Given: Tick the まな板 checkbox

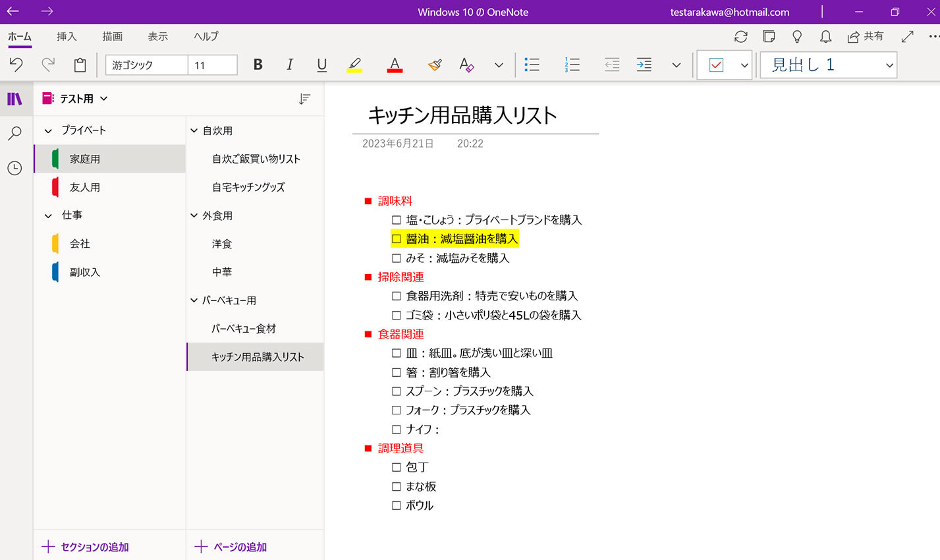Looking at the screenshot, I should click(397, 487).
